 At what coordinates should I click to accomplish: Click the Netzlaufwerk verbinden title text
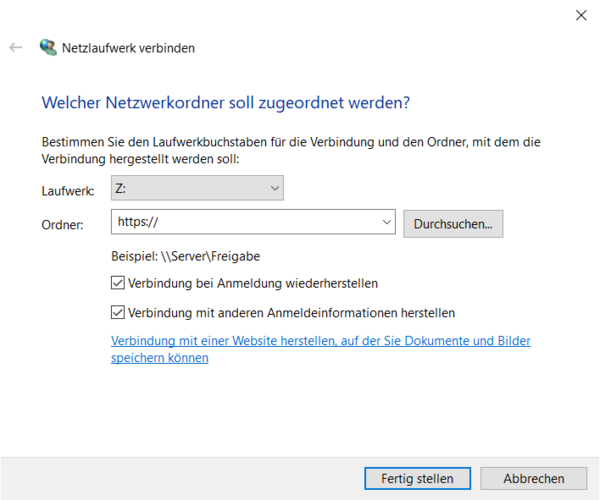[128, 48]
